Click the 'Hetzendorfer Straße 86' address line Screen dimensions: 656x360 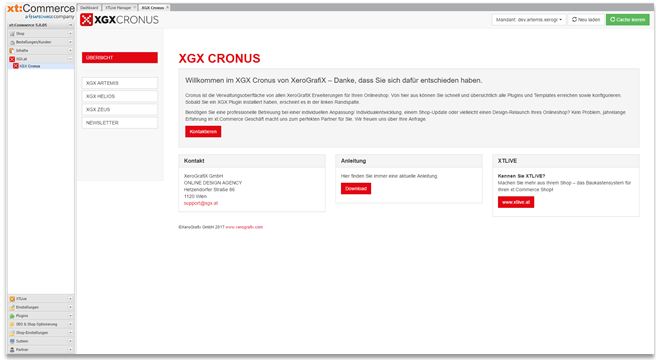[209, 190]
